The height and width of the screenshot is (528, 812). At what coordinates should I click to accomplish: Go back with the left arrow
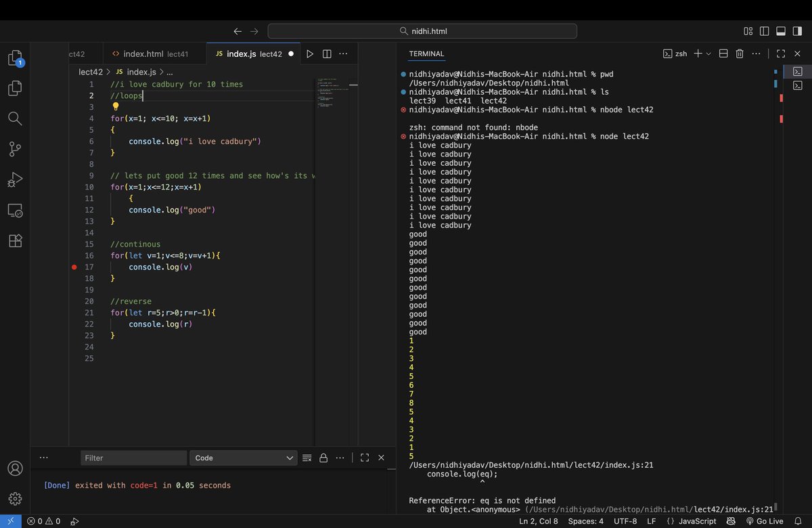(x=238, y=31)
